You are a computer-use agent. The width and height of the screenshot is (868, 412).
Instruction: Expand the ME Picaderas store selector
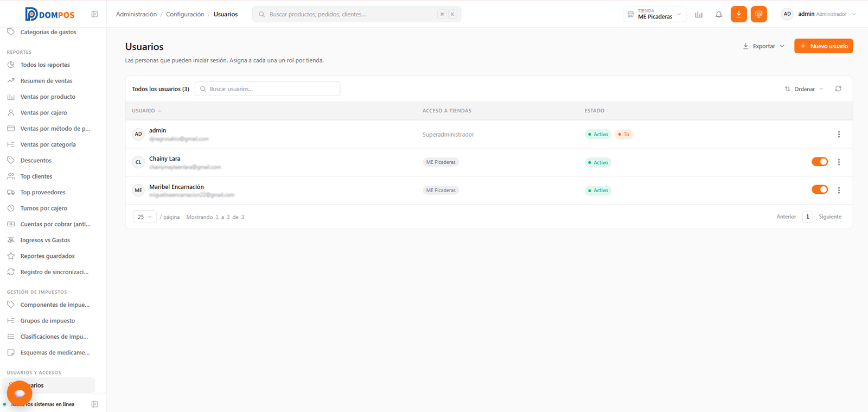coord(655,14)
